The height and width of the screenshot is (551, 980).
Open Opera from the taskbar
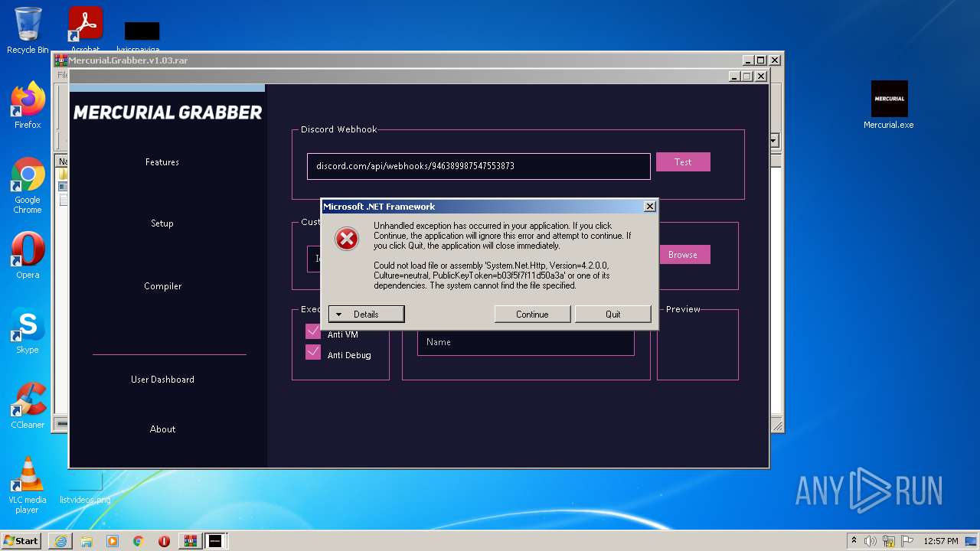pos(164,541)
